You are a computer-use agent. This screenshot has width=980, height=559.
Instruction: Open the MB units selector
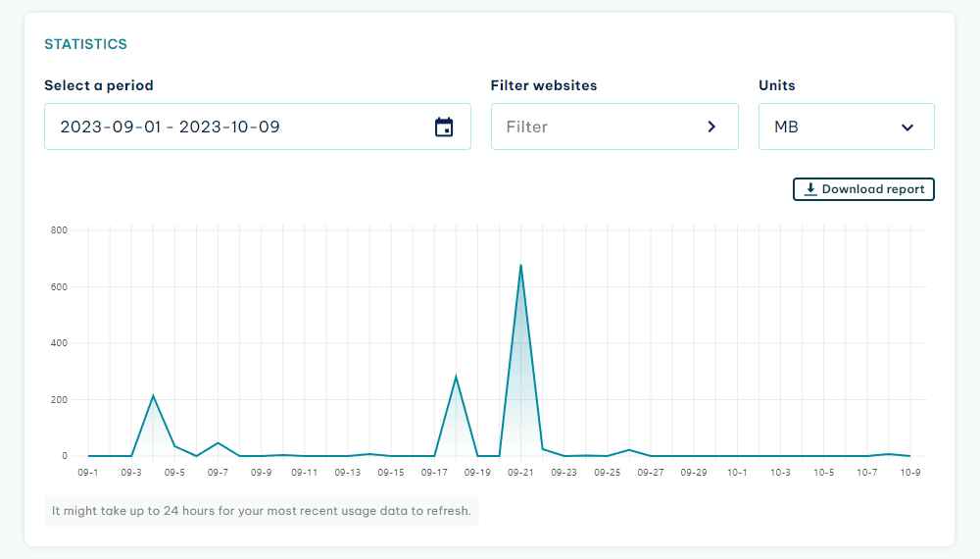(847, 127)
